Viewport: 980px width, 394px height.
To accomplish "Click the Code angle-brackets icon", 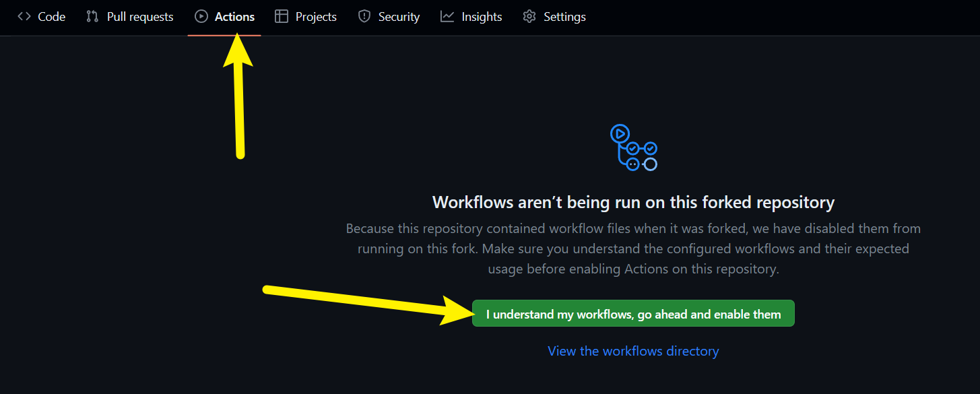I will pos(24,17).
